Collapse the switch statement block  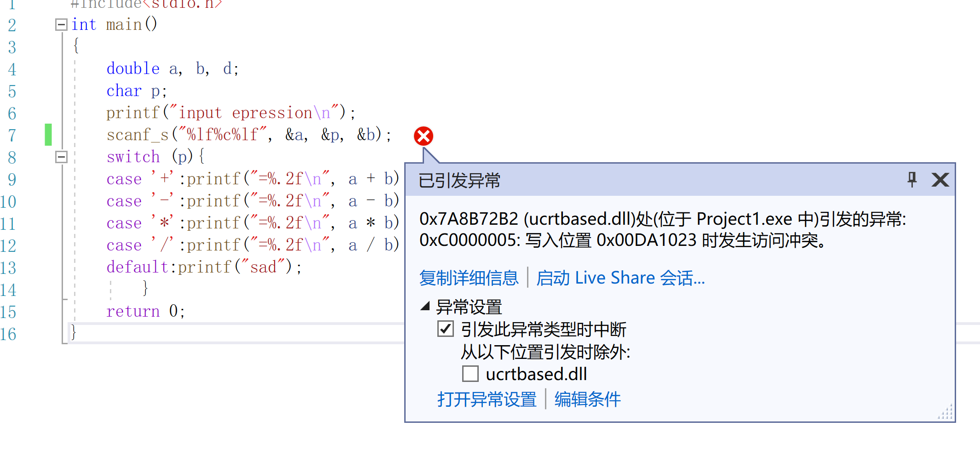tap(61, 157)
